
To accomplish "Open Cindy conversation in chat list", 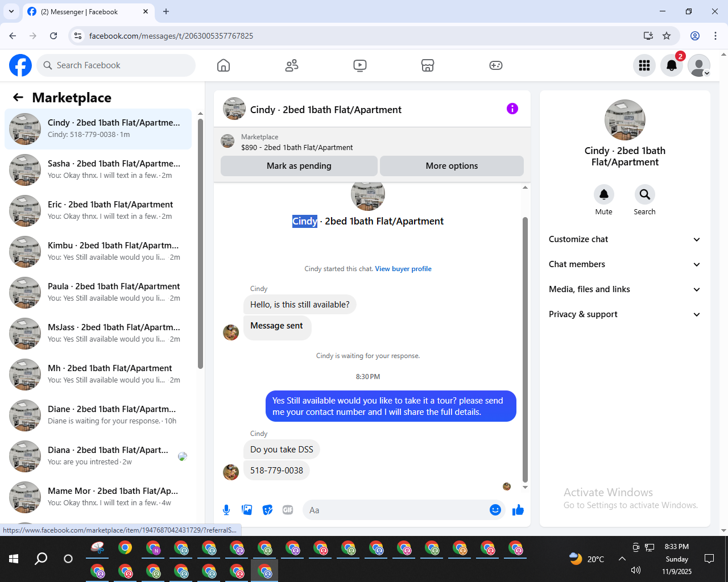I will coord(98,129).
